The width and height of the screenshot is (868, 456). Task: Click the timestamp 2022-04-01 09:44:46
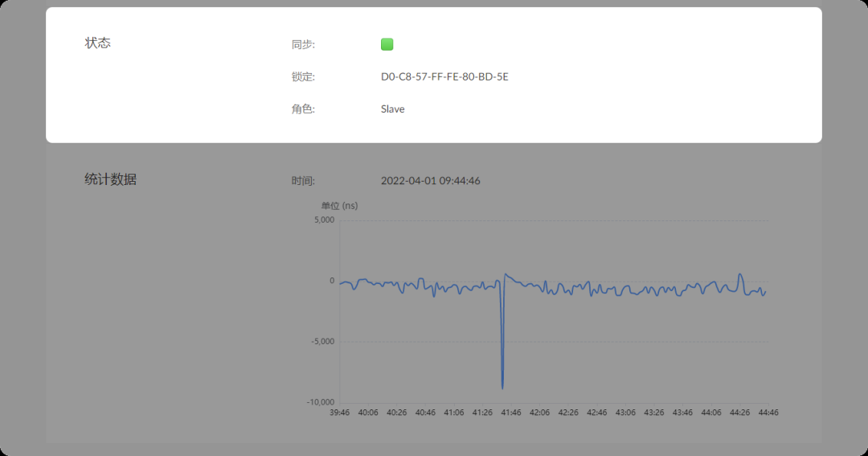430,181
